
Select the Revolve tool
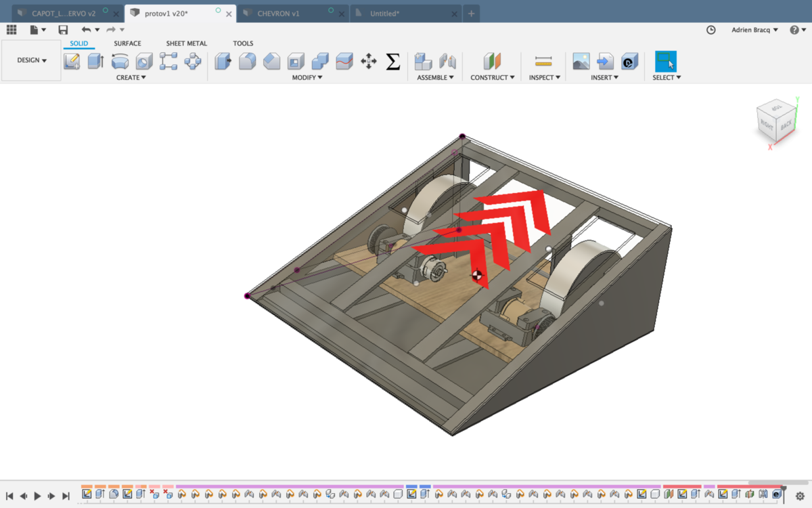[x=120, y=62]
